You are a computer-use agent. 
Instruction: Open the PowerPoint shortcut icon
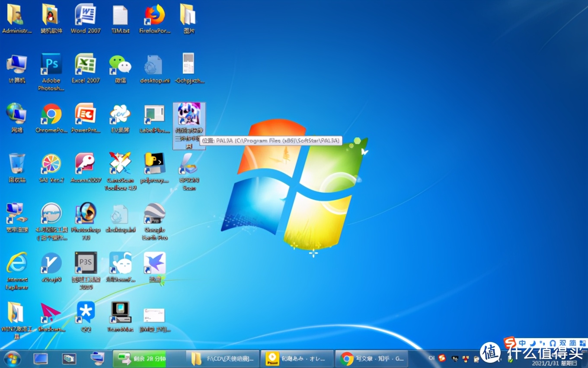click(x=86, y=115)
